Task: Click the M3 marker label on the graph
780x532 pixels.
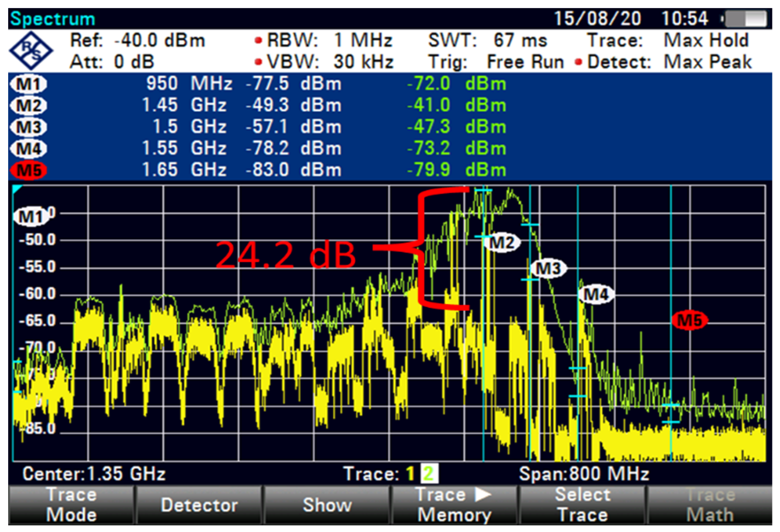Action: pyautogui.click(x=548, y=268)
